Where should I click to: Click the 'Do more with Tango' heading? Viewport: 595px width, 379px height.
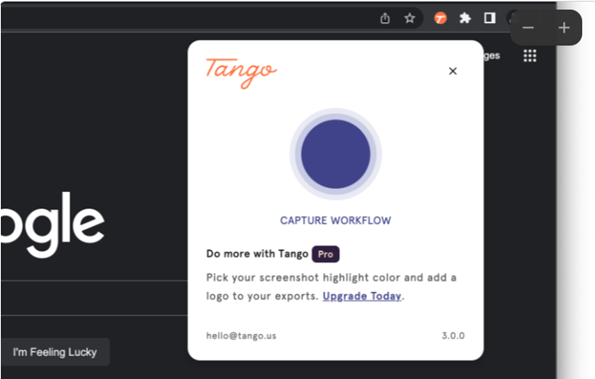(257, 254)
